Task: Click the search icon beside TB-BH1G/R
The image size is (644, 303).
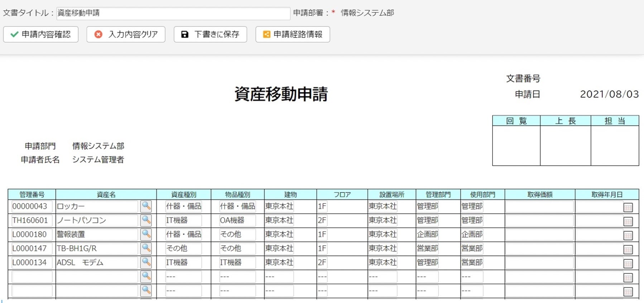Action: 146,248
